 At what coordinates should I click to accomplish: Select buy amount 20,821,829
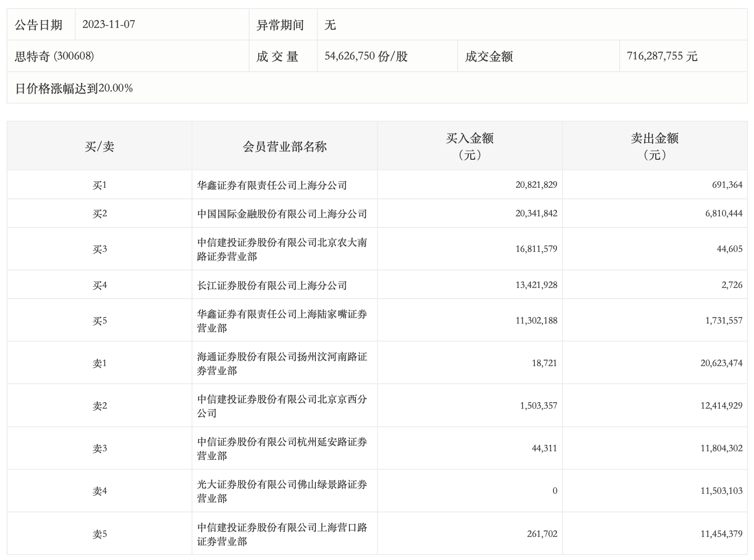pos(536,185)
